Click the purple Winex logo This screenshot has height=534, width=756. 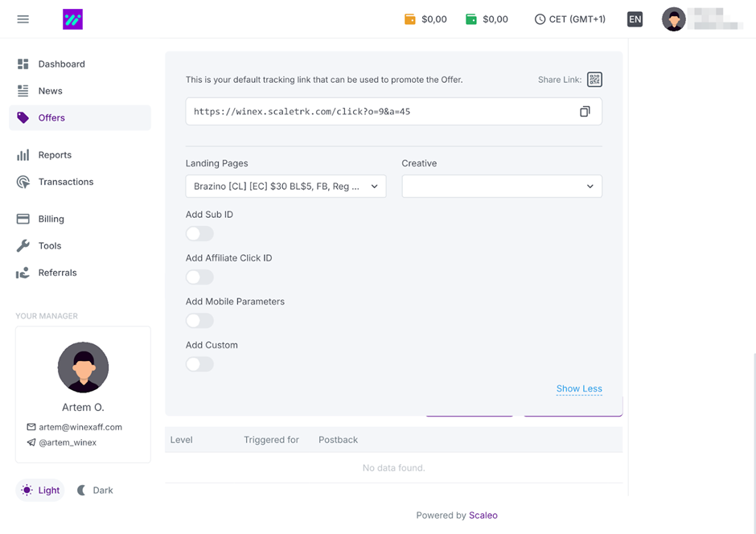[x=72, y=19]
